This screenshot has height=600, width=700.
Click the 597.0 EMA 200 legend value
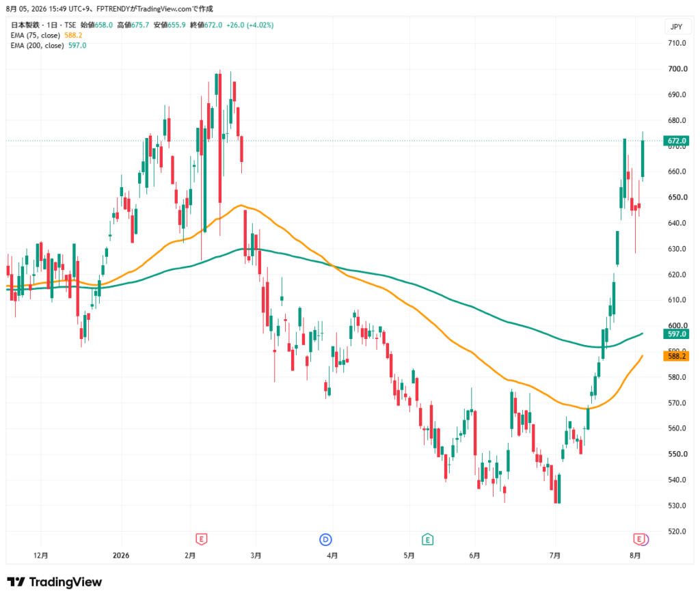(77, 46)
